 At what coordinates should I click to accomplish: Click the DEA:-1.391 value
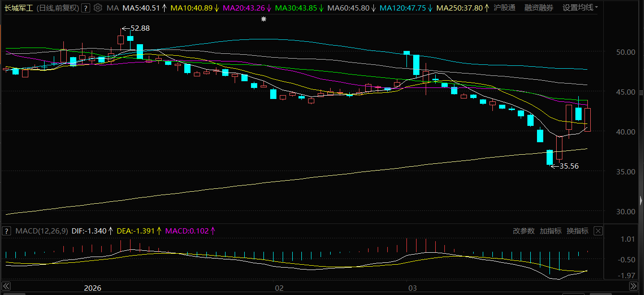click(x=136, y=231)
